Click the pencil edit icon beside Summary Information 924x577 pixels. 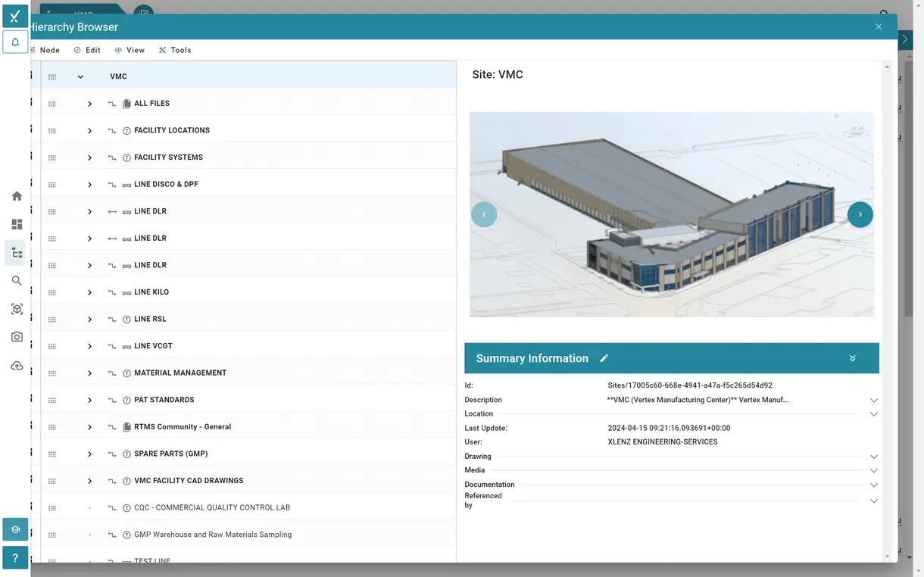tap(604, 358)
